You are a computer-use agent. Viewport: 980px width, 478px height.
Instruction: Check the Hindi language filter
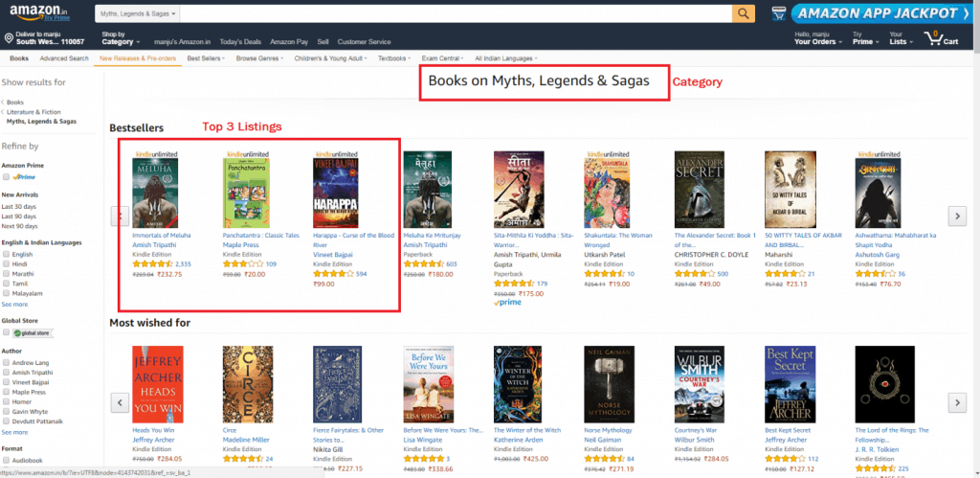point(7,264)
